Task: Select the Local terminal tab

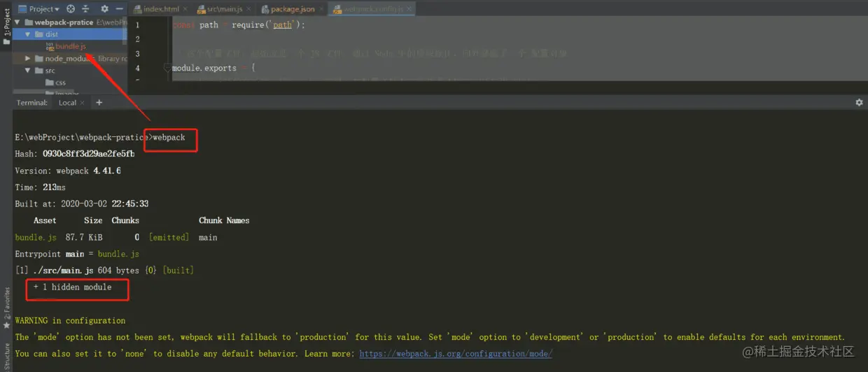Action: [x=67, y=103]
